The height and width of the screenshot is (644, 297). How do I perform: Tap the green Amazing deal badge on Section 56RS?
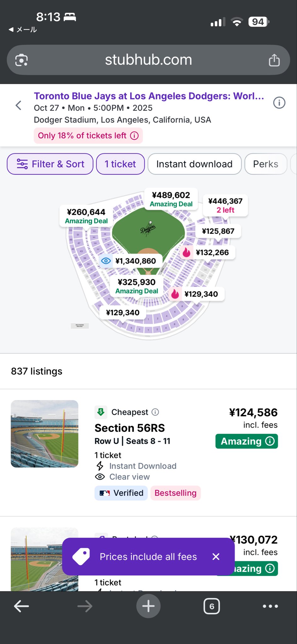click(247, 441)
